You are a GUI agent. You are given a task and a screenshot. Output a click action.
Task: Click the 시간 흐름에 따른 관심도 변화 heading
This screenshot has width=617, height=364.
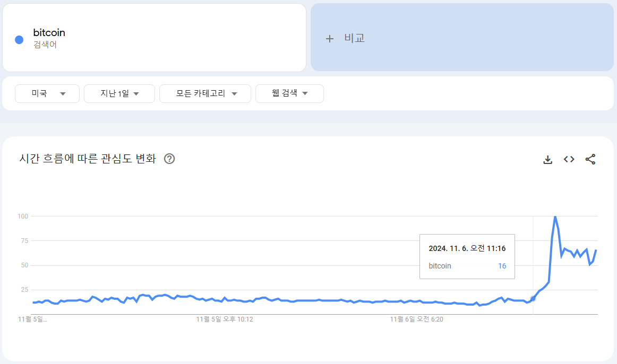pyautogui.click(x=88, y=159)
